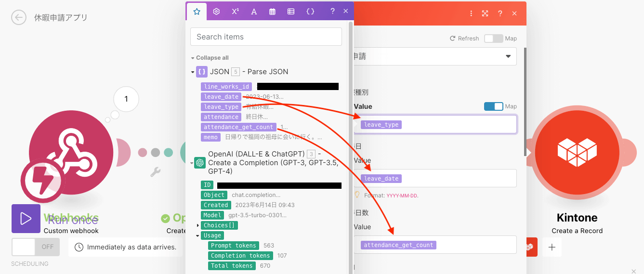Add a new module with plus icon

coord(552,247)
